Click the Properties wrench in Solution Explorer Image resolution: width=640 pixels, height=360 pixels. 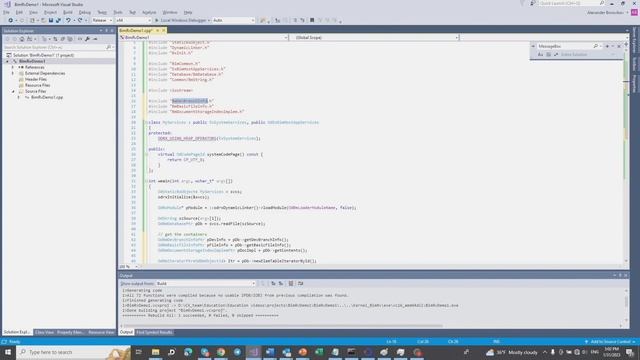[87, 39]
